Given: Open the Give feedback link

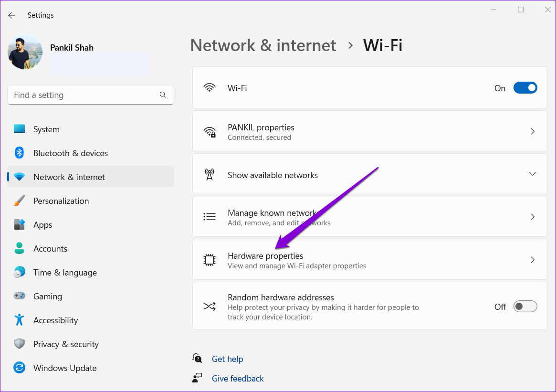Looking at the screenshot, I should click(x=238, y=379).
